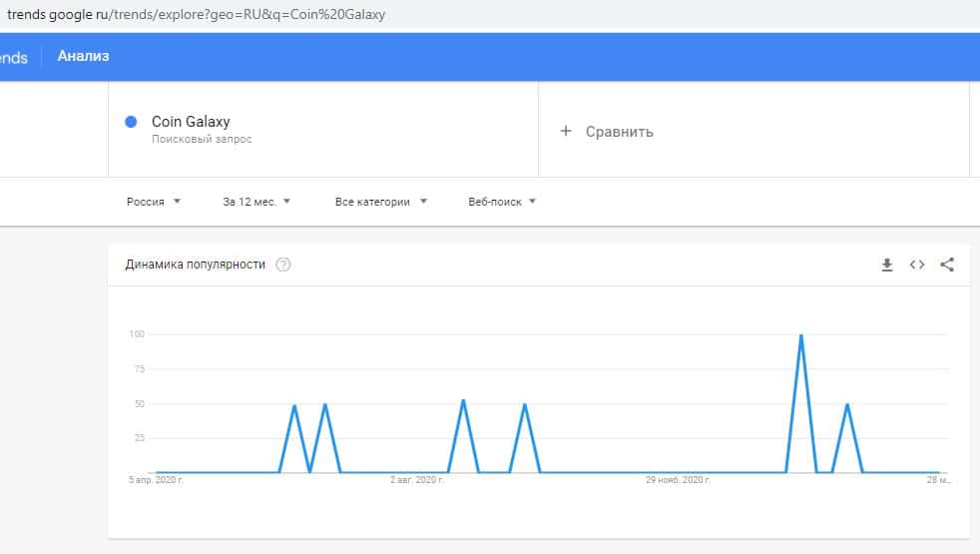Viewport: 980px width, 554px height.
Task: Open the embed code icon
Action: point(917,265)
